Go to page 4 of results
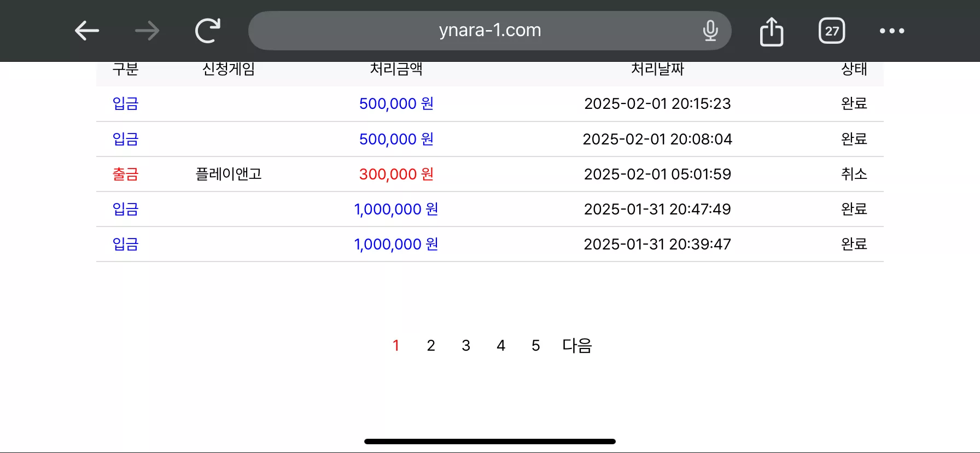The width and height of the screenshot is (980, 453). [501, 345]
